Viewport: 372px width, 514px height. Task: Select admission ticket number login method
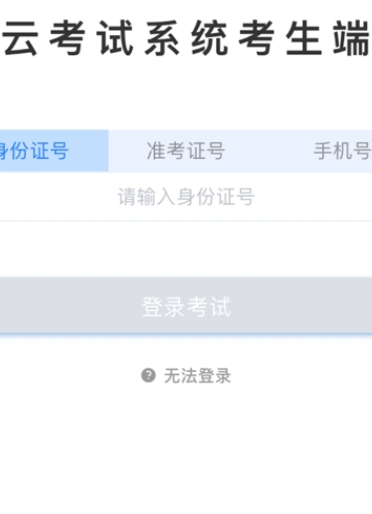186,151
